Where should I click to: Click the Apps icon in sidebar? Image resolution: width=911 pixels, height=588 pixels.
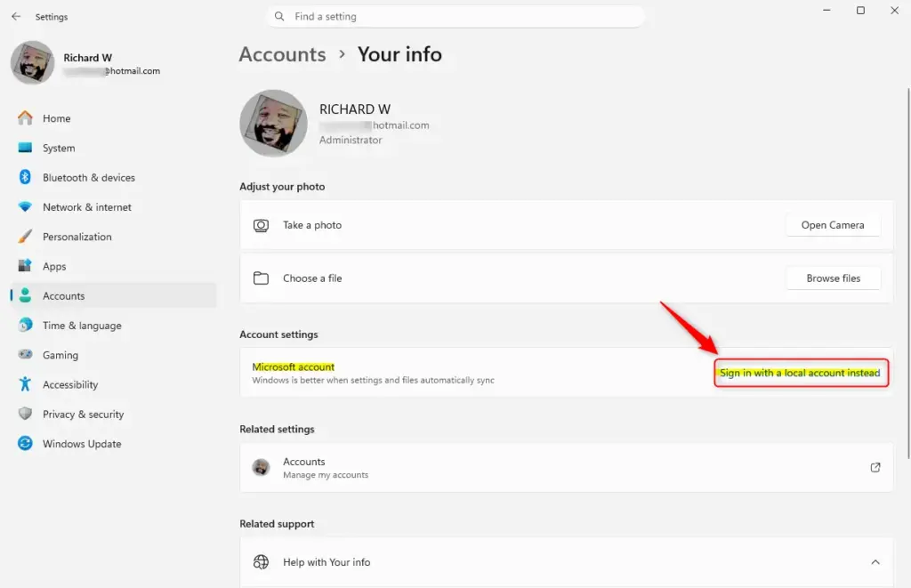pos(25,266)
